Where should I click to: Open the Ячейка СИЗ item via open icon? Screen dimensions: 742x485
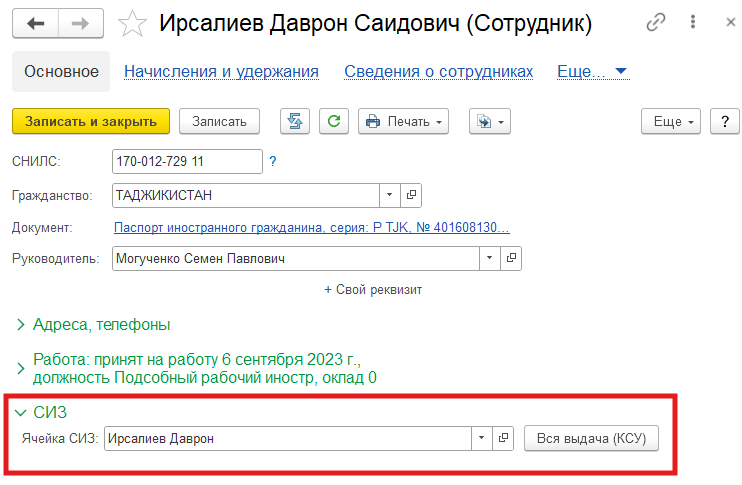pos(503,439)
